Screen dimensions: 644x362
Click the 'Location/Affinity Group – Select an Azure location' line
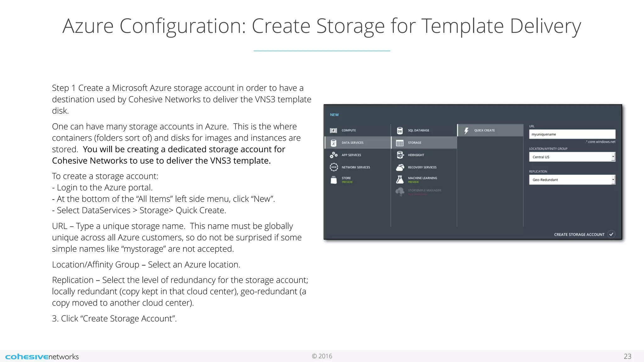click(146, 265)
